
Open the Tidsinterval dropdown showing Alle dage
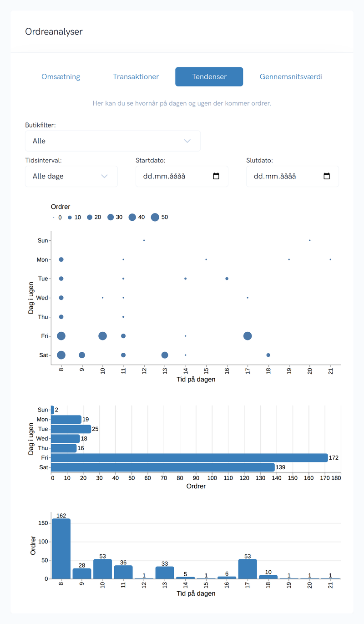(x=71, y=176)
